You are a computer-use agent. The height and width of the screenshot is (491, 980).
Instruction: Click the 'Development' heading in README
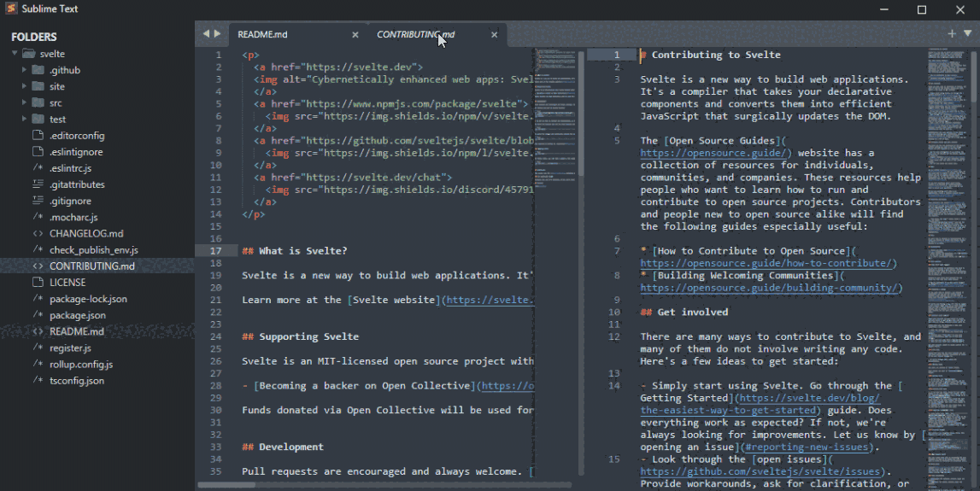(283, 447)
